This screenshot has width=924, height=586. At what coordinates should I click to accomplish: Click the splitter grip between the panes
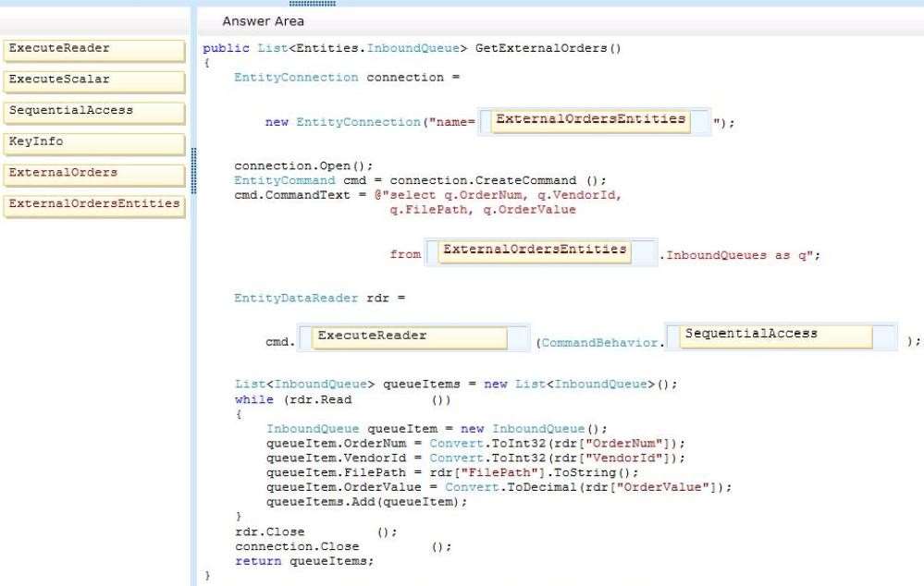pyautogui.click(x=194, y=171)
